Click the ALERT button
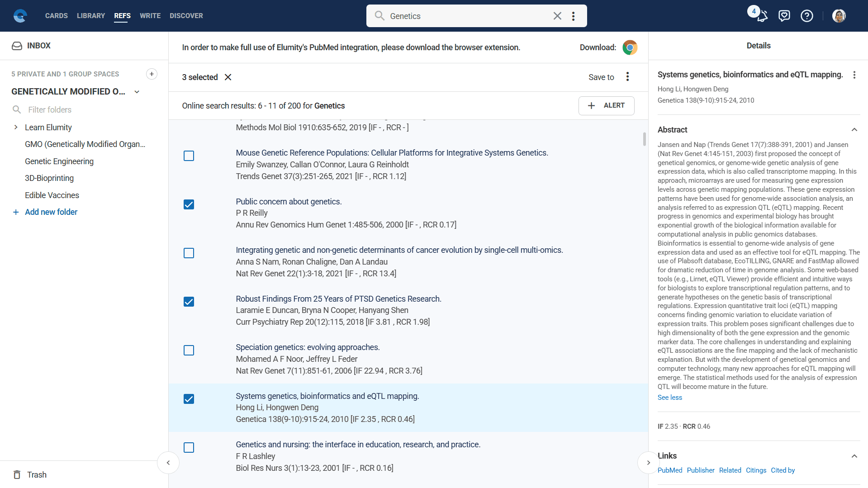The width and height of the screenshot is (868, 488). pos(606,105)
